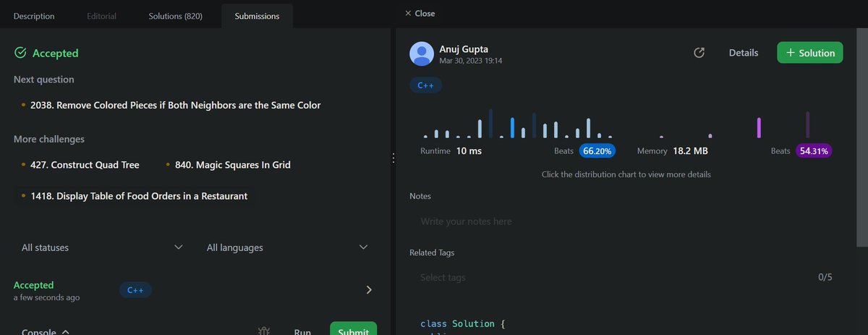Click the Memory 18.2 MB value
Viewport: 868px width, 335px height.
(690, 151)
